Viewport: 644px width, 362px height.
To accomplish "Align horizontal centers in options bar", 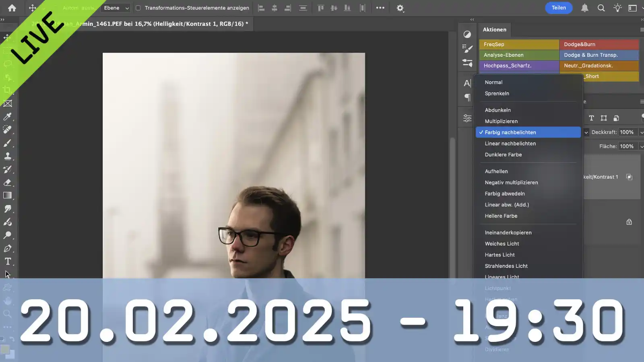I will (275, 8).
